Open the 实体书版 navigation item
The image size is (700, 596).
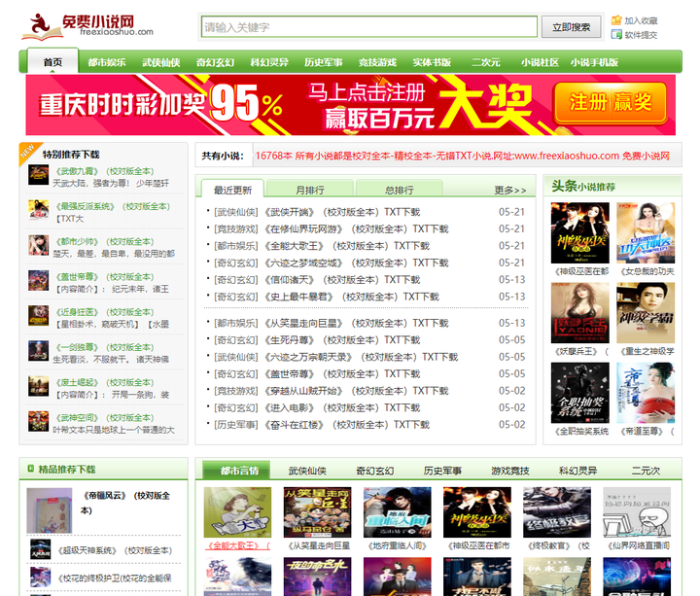click(432, 62)
